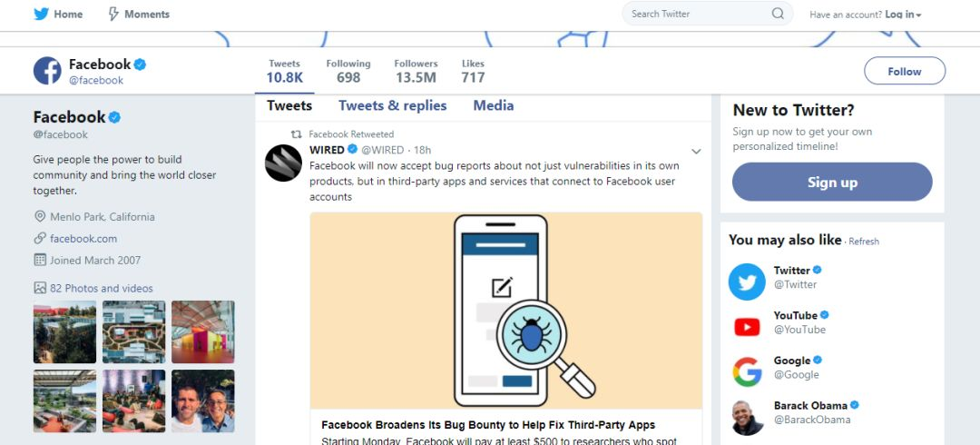Refresh the You may also like suggestions
The image size is (980, 445).
(x=864, y=242)
